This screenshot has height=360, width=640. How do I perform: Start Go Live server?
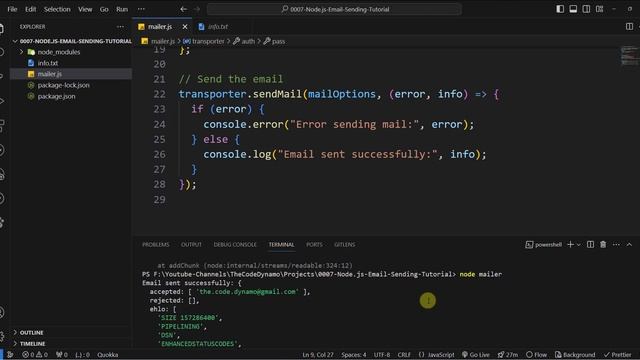tap(476, 355)
